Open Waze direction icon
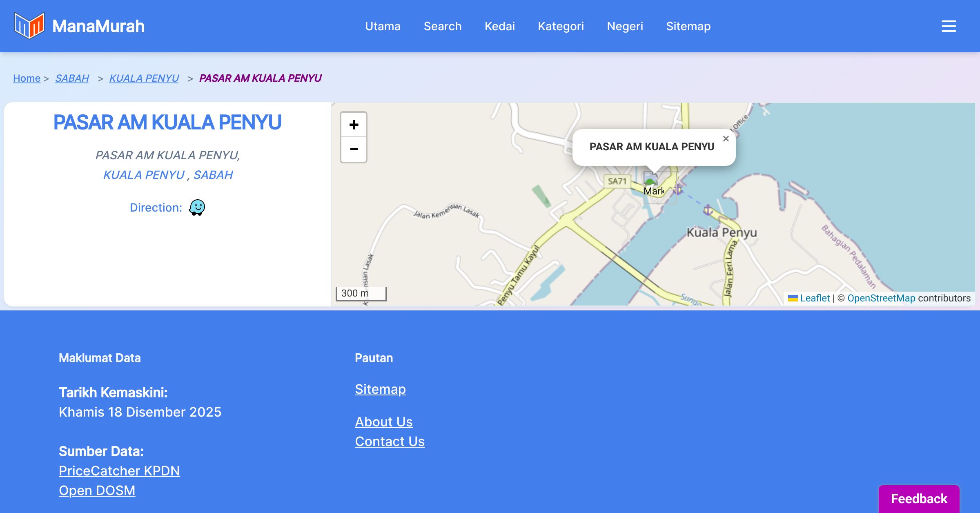 pyautogui.click(x=197, y=207)
